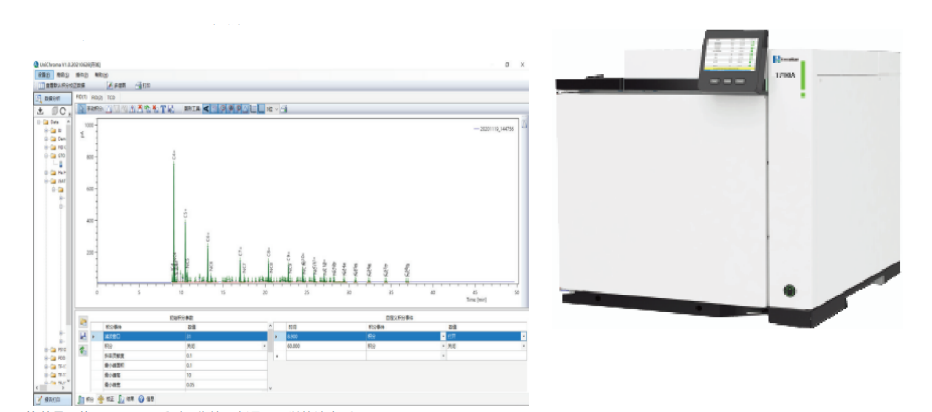Screen dimensions: 932x412
Task: Click the initial parameters table vertical scrollbar
Action: [x=270, y=357]
